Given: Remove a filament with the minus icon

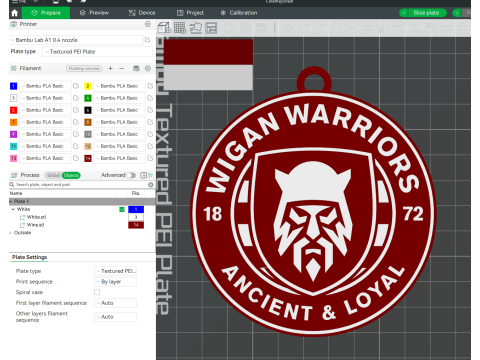Looking at the screenshot, I should 122,68.
